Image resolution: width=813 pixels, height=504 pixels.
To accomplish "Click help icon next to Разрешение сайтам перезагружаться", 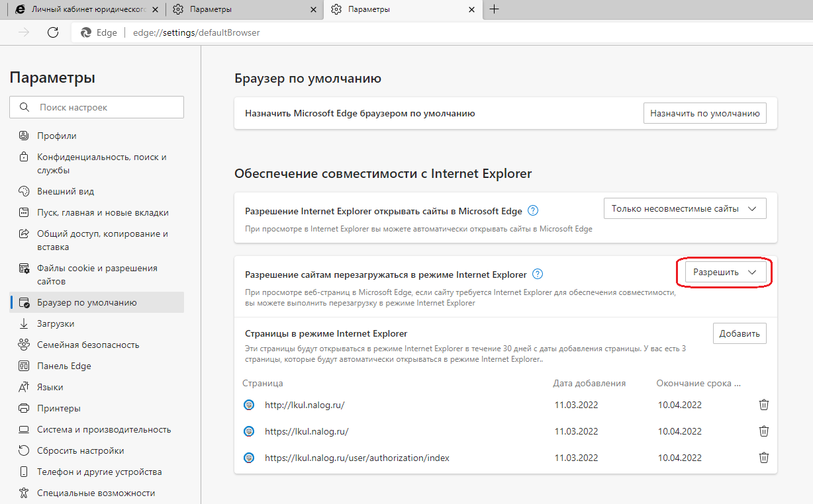I will tap(538, 274).
